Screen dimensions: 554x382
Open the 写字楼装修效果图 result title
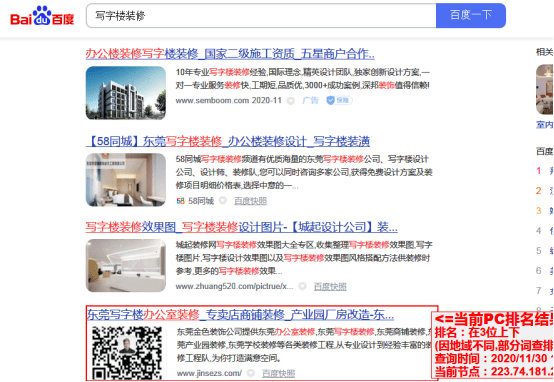242,227
